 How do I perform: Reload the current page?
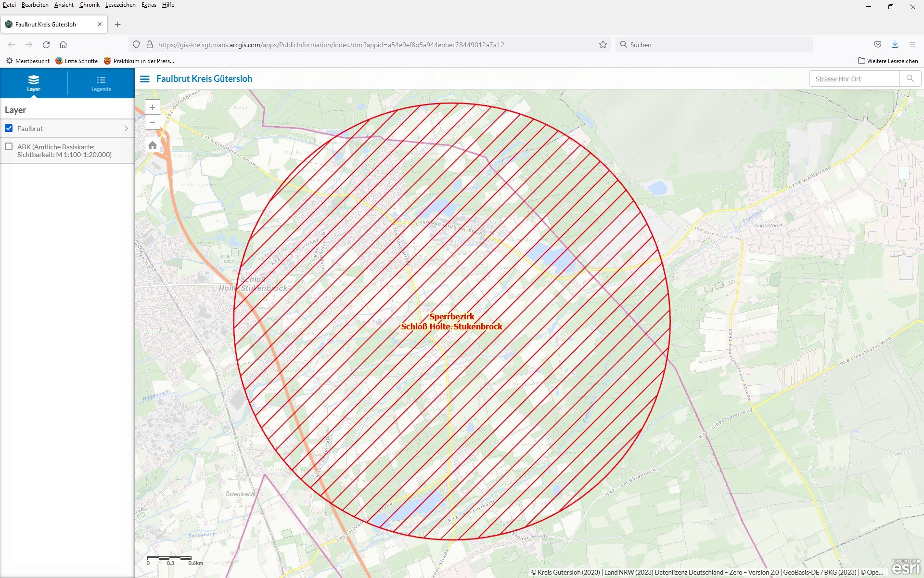[46, 44]
